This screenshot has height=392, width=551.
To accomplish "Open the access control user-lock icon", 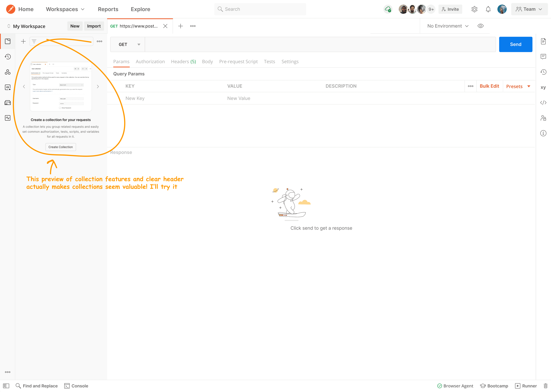I will pos(543,118).
